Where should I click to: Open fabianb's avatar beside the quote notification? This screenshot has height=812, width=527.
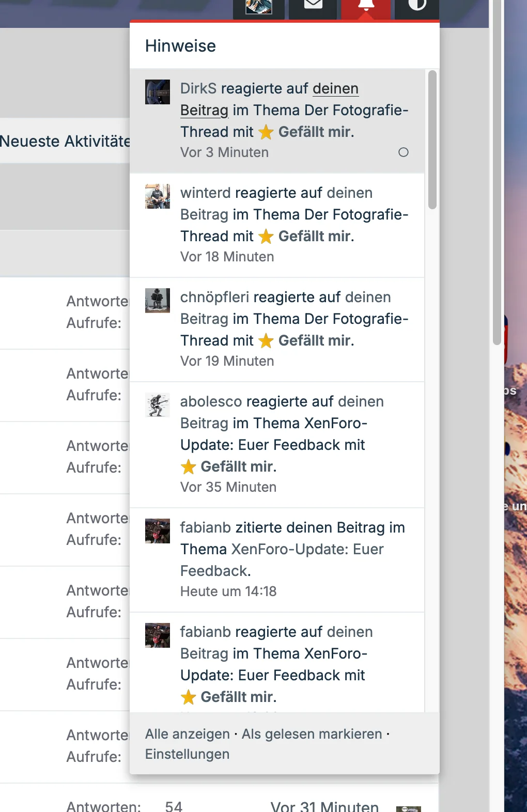tap(158, 531)
